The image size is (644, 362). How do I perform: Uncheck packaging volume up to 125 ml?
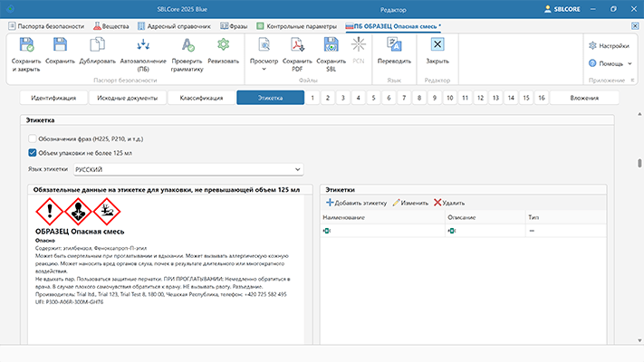pyautogui.click(x=33, y=153)
